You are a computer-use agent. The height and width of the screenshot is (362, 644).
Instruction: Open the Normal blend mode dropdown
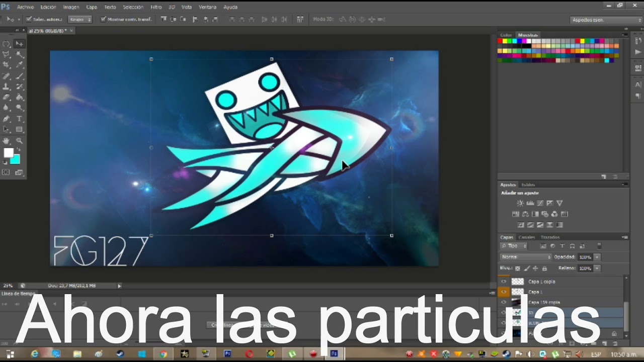point(525,257)
